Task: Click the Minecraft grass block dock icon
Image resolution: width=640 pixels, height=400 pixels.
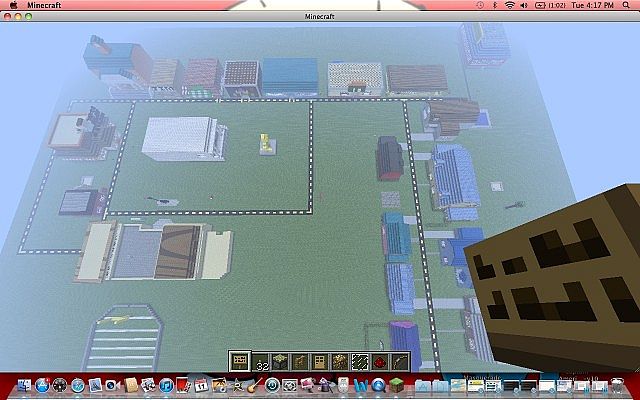Action: [x=396, y=386]
